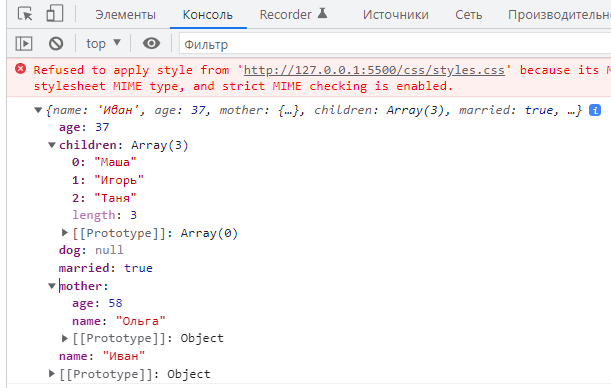611x388 pixels.
Task: Expand the [[Prototype]]: Object under mother
Action: coord(65,338)
